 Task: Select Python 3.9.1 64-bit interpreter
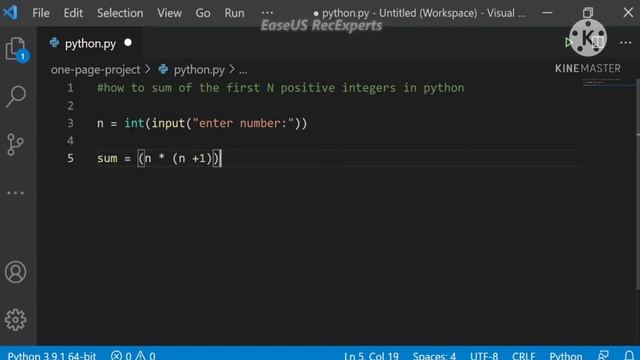52,356
